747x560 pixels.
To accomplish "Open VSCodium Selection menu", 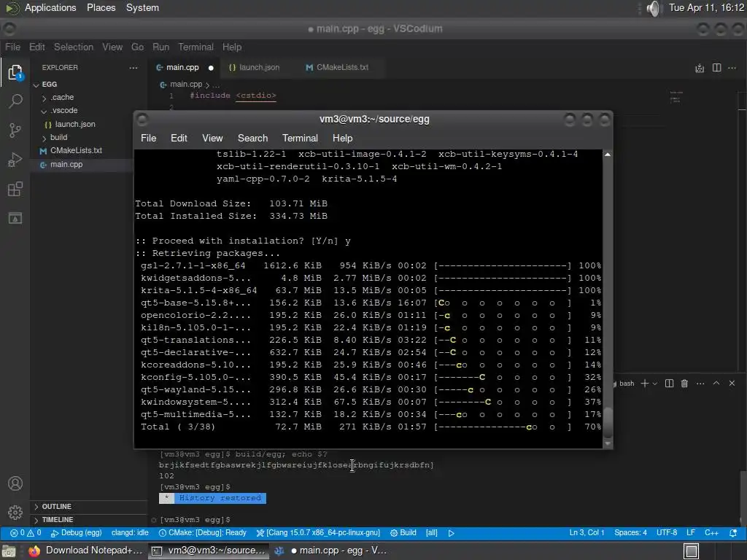I will click(74, 47).
